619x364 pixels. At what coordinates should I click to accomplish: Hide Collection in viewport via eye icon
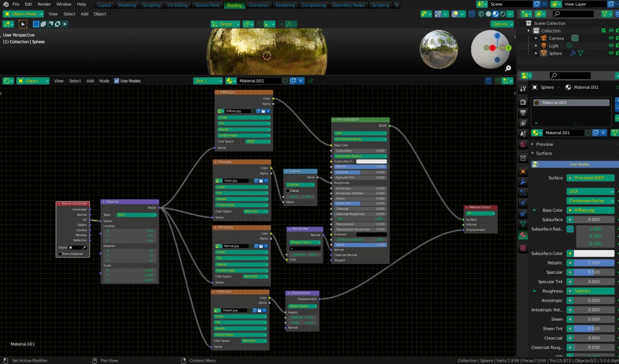[x=611, y=31]
